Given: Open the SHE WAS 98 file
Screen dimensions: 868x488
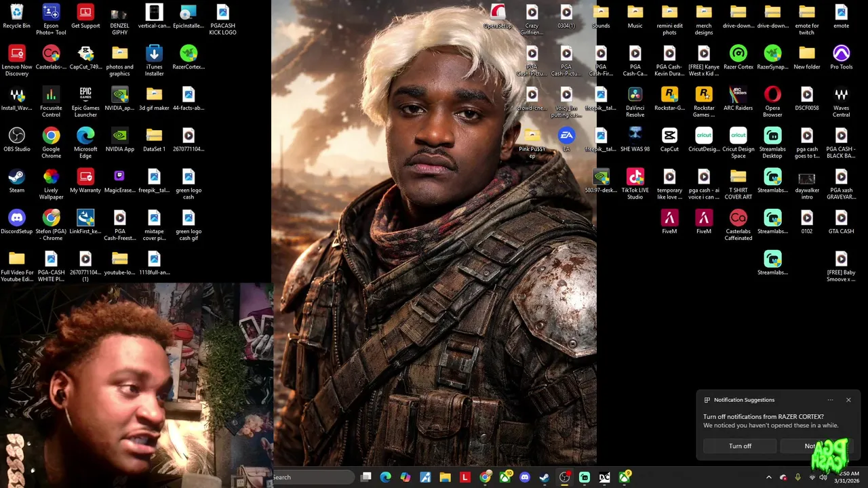Looking at the screenshot, I should 635,140.
